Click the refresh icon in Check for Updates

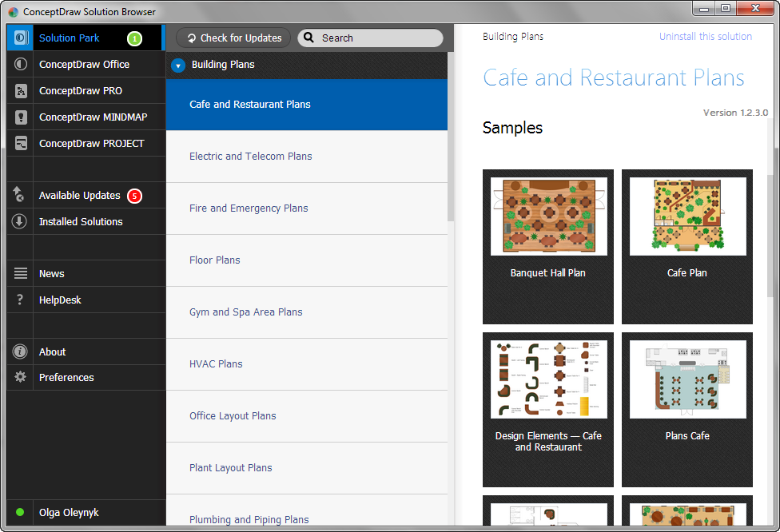point(192,38)
